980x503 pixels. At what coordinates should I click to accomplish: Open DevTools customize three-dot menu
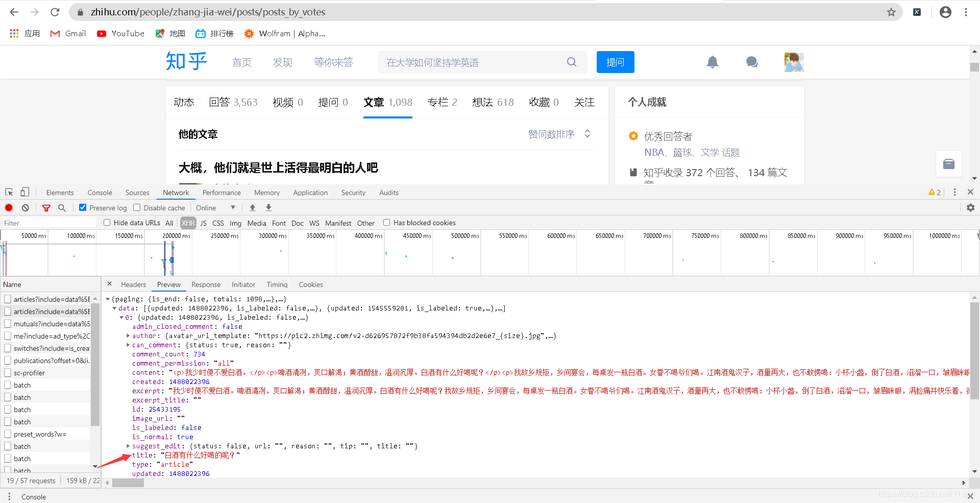pyautogui.click(x=954, y=192)
